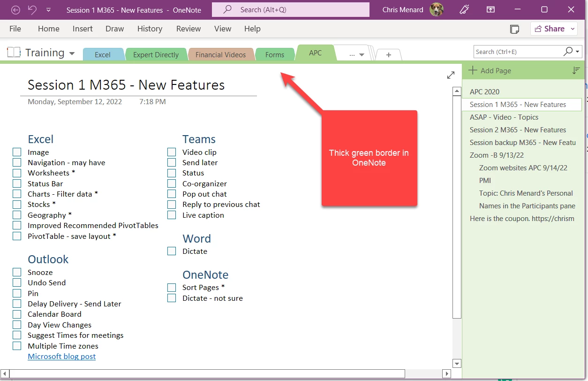Open the View ribbon tab
588x381 pixels.
(x=223, y=29)
